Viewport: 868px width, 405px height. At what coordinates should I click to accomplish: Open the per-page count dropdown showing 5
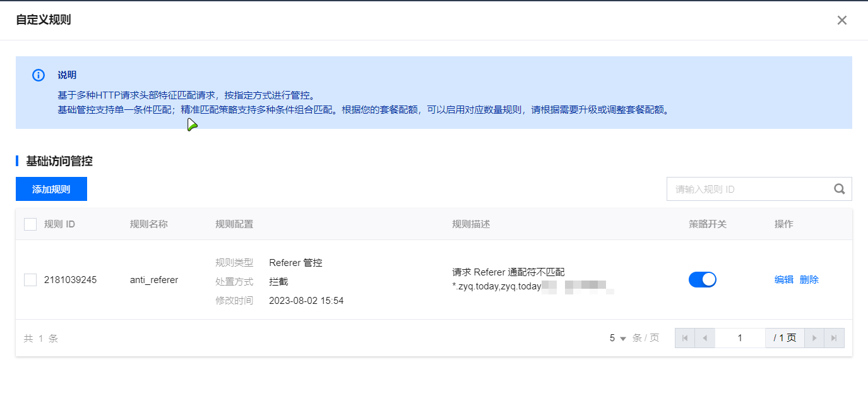click(x=616, y=338)
